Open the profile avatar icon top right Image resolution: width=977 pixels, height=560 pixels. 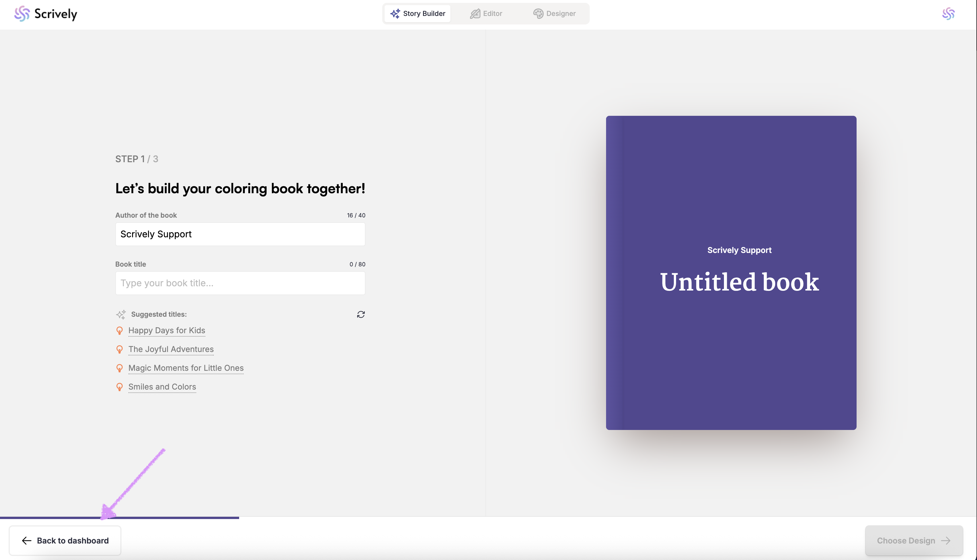tap(948, 14)
